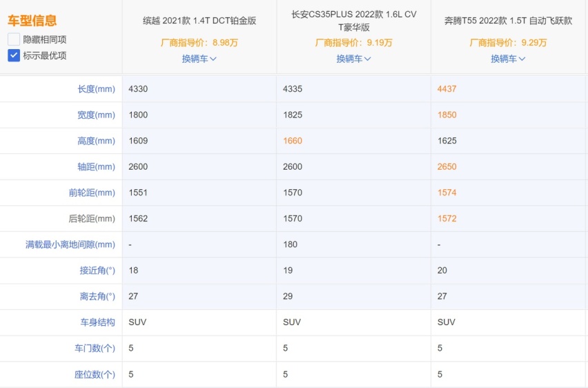Select front track value 1551
The height and width of the screenshot is (388, 588).
138,193
